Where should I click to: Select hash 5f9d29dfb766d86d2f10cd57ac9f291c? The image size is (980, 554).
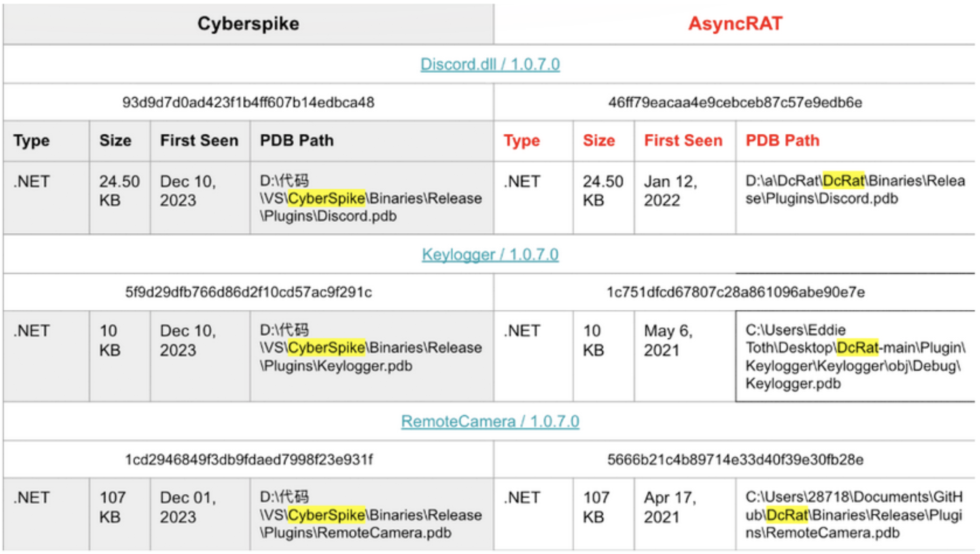point(248,292)
